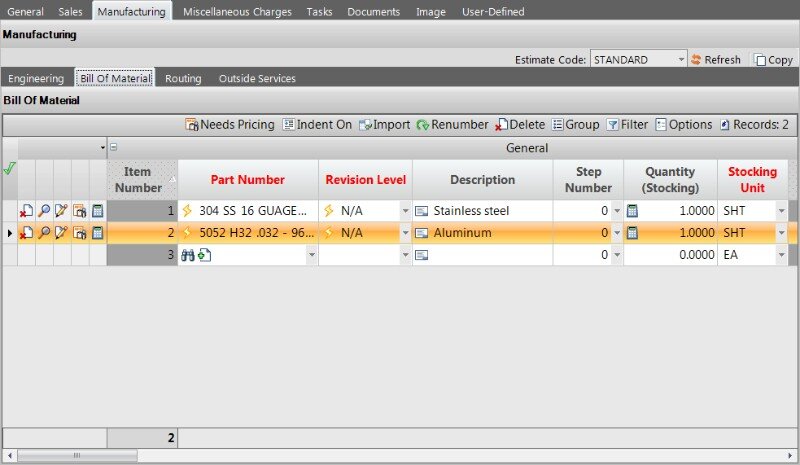Click the horizontal scrollbar at the bottom
The width and height of the screenshot is (800, 465).
(x=400, y=456)
